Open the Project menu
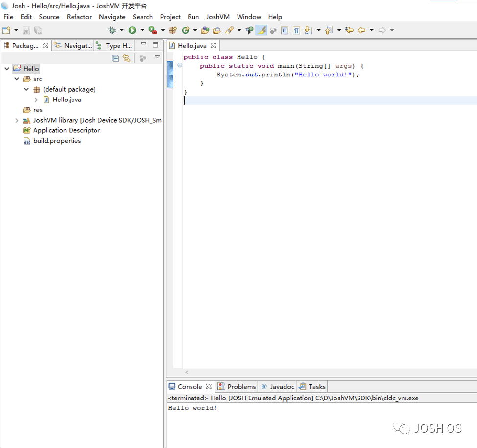477x448 pixels. pos(170,17)
